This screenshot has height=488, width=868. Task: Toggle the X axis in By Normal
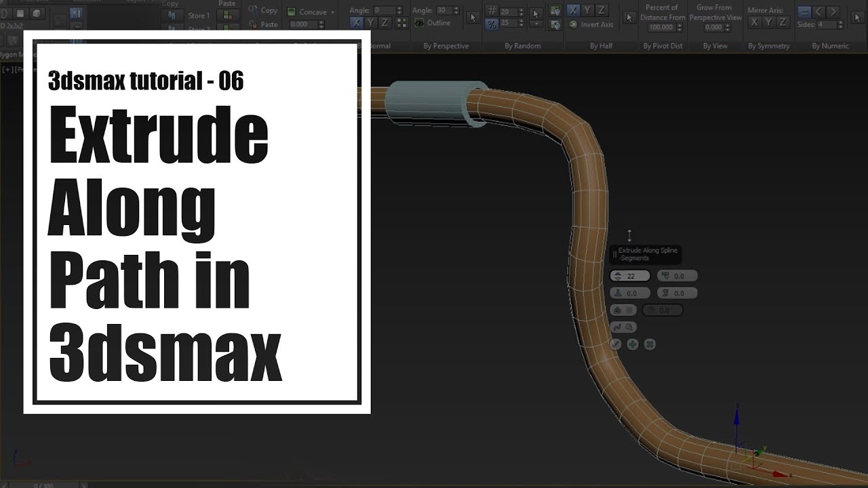[357, 22]
